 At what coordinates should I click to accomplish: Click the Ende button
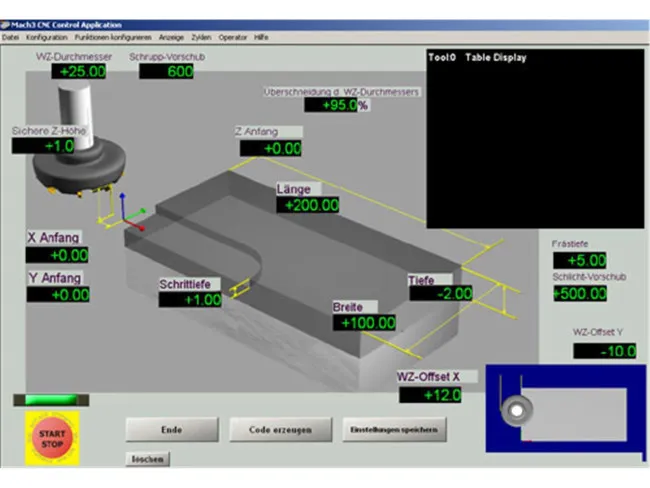pos(171,429)
